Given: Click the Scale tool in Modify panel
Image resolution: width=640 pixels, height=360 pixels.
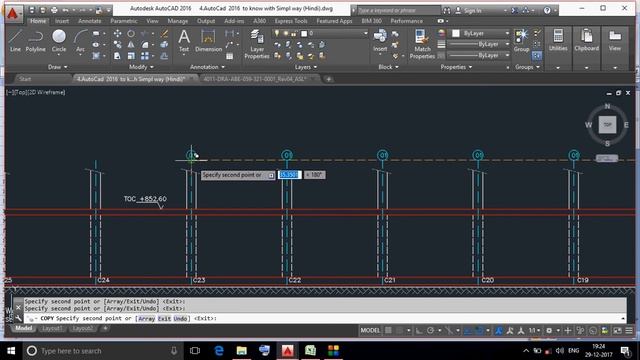Looking at the screenshot, I should [x=131, y=56].
